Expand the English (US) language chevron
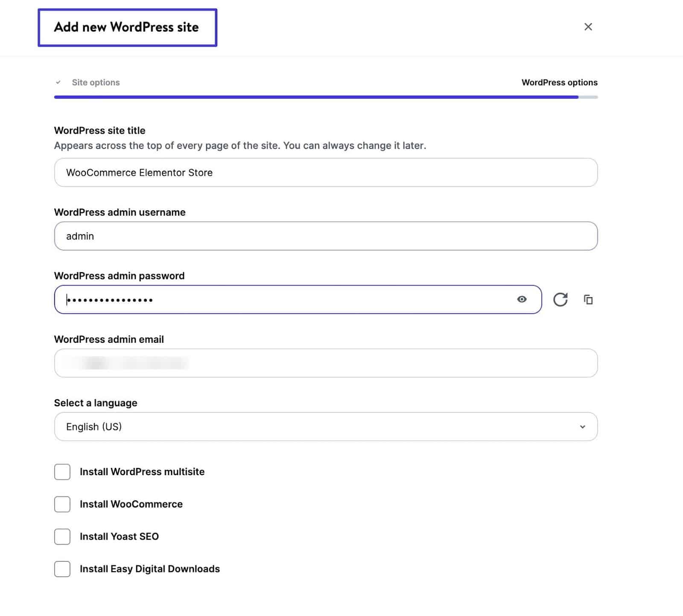683x616 pixels. [582, 426]
